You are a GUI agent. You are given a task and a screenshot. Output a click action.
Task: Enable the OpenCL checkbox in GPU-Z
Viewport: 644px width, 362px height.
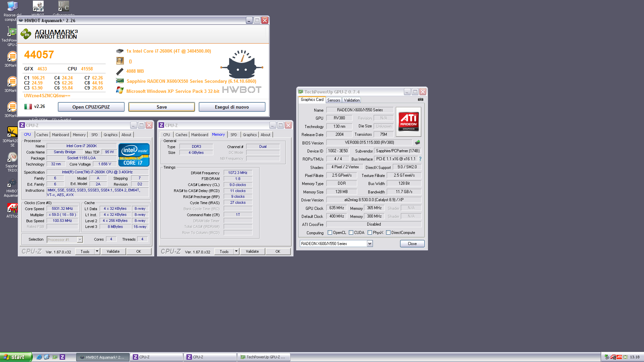coord(330,233)
